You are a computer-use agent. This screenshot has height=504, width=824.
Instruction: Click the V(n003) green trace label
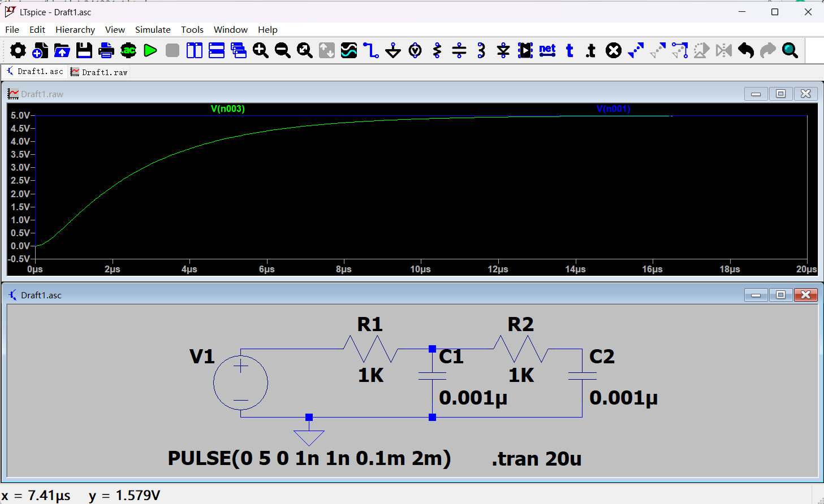coord(228,108)
